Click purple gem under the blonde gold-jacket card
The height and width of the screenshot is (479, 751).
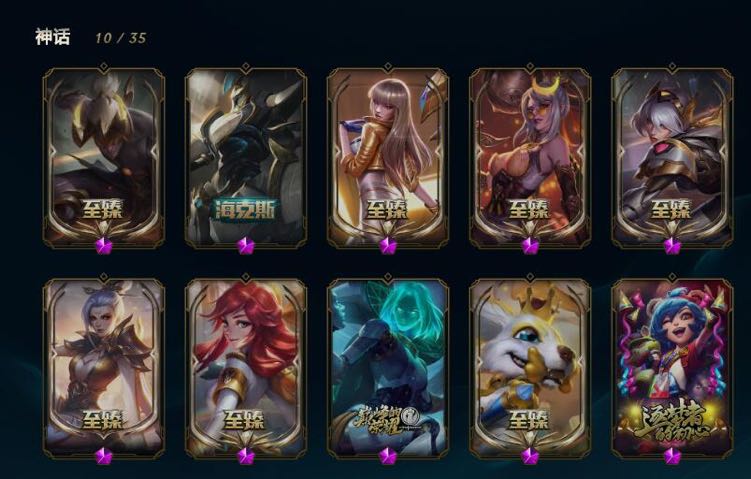point(387,246)
